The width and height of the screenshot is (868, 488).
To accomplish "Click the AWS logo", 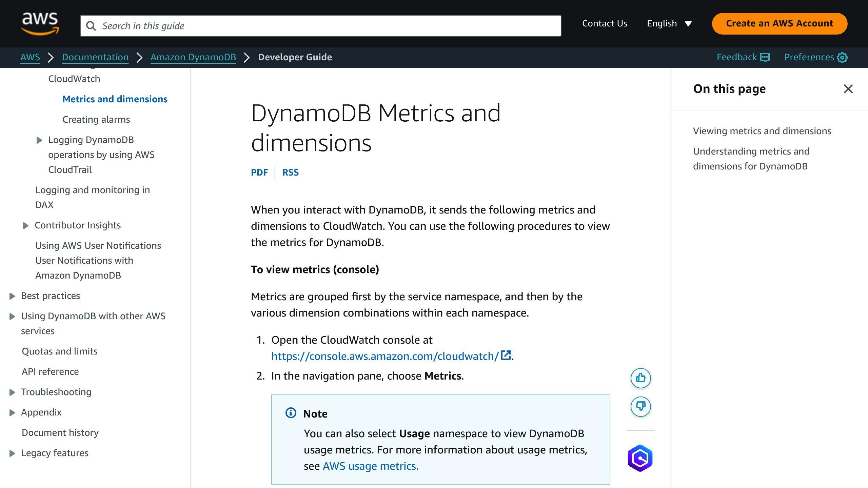I will (x=40, y=24).
